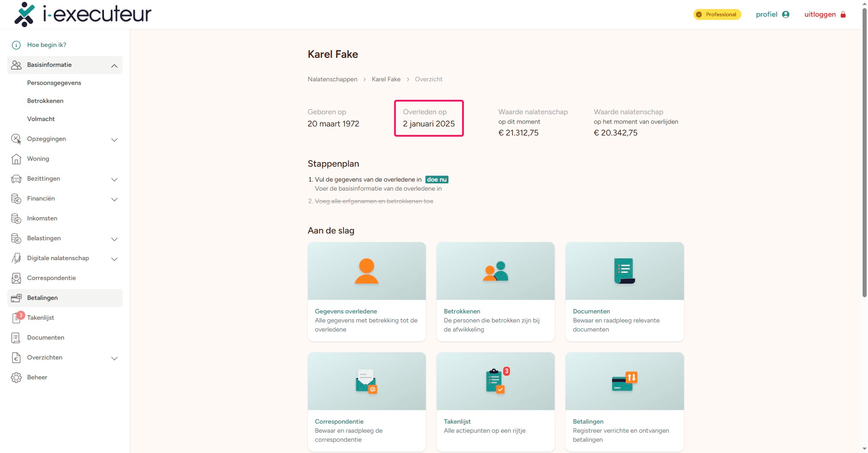This screenshot has width=868, height=453.
Task: Open the Takenlijst card title link
Action: coord(457,422)
